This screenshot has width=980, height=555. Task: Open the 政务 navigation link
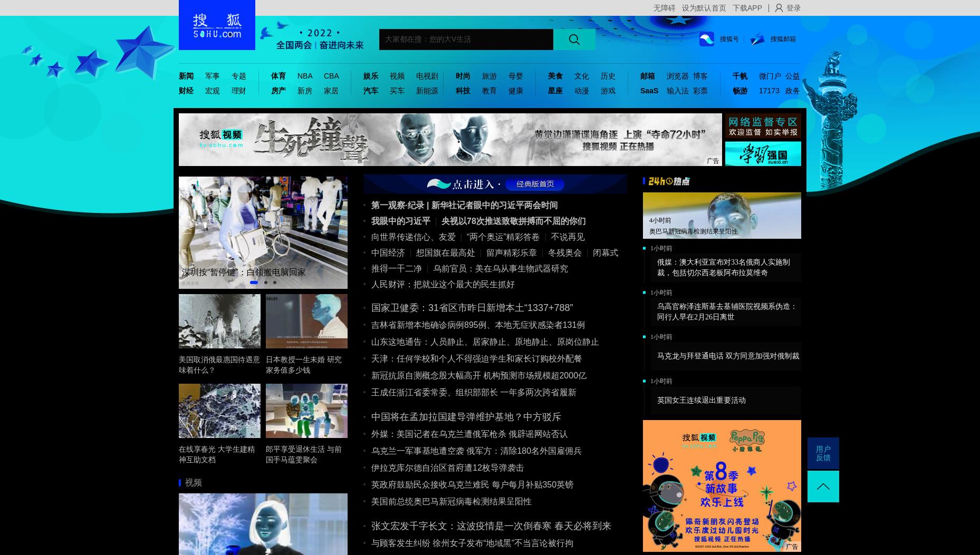792,91
